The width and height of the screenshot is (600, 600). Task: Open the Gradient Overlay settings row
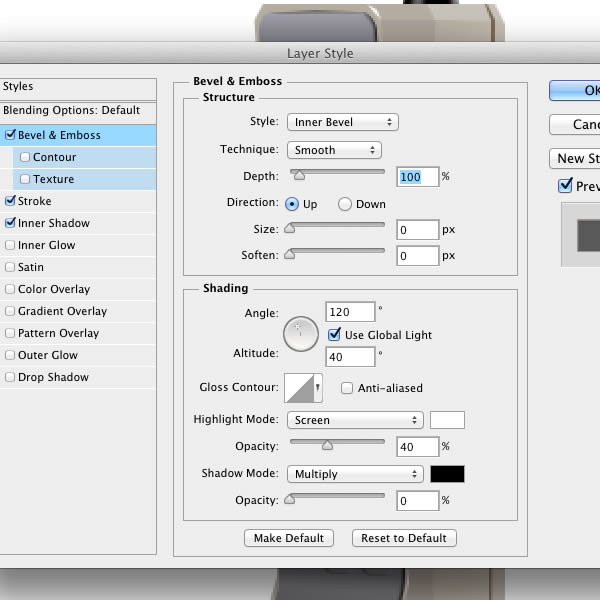[78, 311]
